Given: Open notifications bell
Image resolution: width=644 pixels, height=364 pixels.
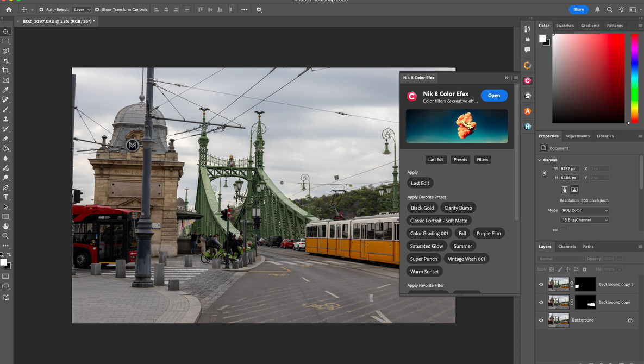Looking at the screenshot, I should coord(598,9).
